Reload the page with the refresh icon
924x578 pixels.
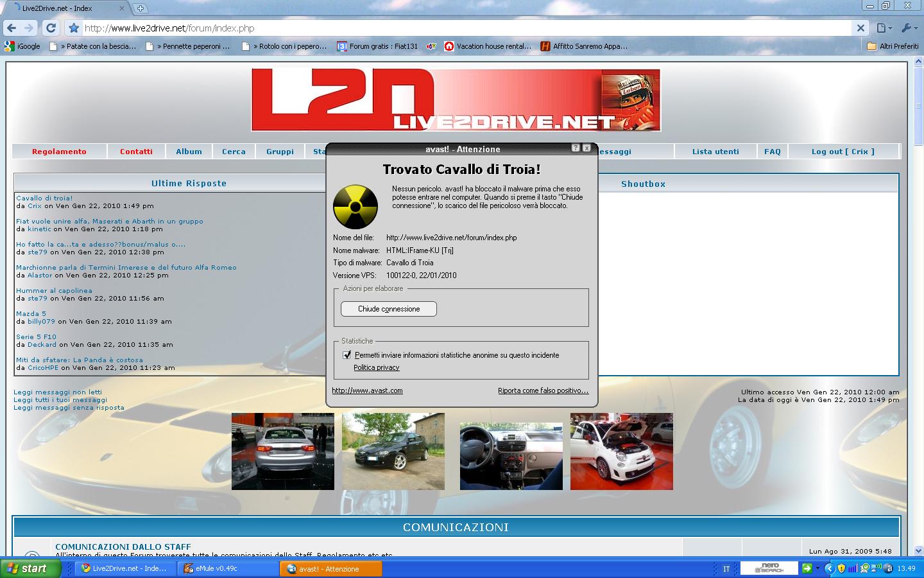click(x=51, y=28)
